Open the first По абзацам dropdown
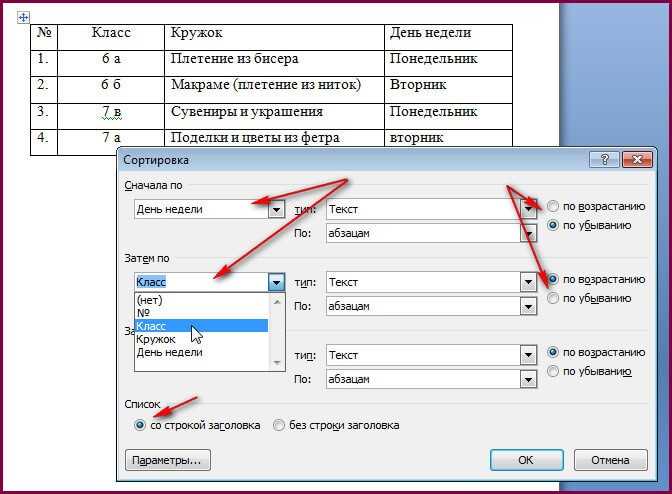 528,234
